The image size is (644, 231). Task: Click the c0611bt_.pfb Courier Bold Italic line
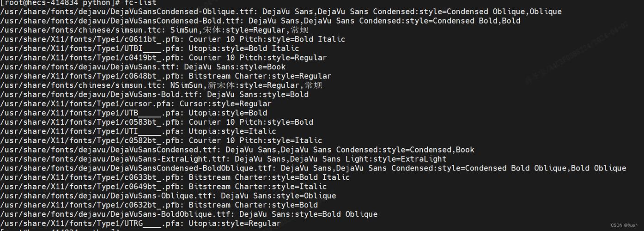coord(173,39)
